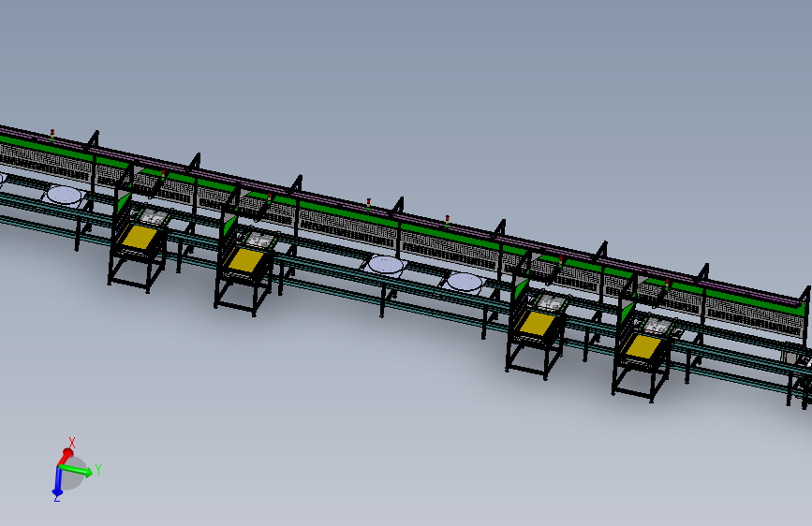Select the green Y axis arrow of the triad

pyautogui.click(x=76, y=470)
